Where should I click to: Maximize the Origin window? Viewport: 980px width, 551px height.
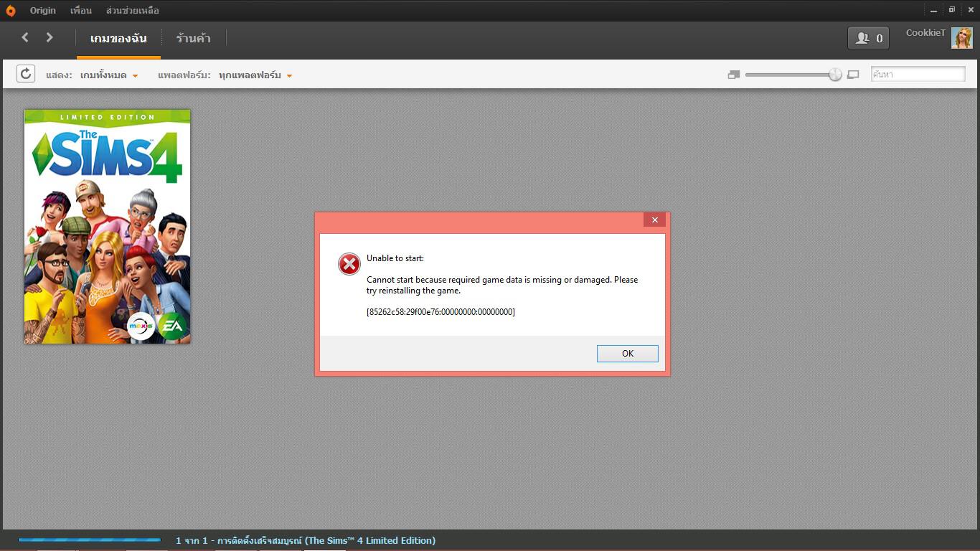point(952,10)
